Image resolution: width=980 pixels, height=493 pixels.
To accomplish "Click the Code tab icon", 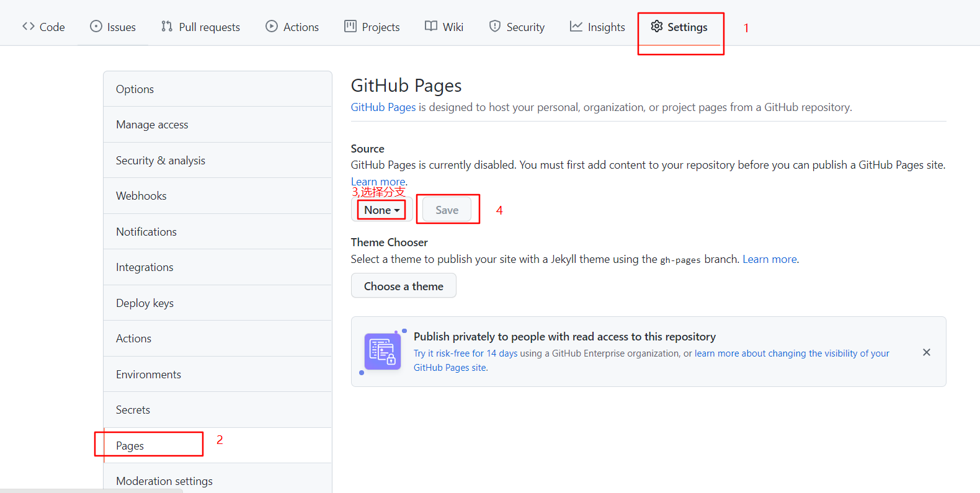I will (29, 26).
